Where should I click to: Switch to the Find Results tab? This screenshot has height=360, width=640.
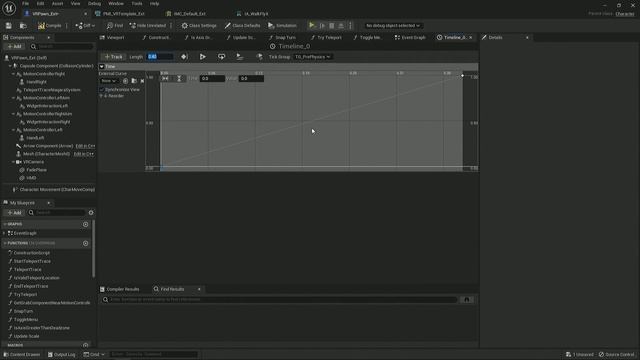tap(172, 289)
